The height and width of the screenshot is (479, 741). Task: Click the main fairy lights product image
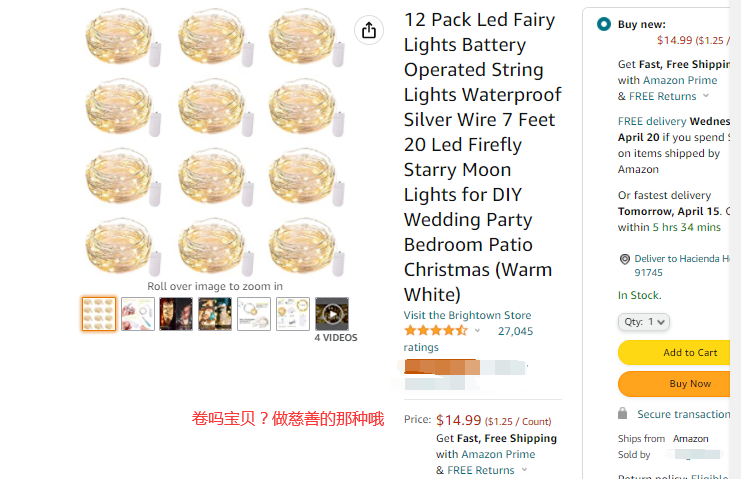tap(215, 140)
